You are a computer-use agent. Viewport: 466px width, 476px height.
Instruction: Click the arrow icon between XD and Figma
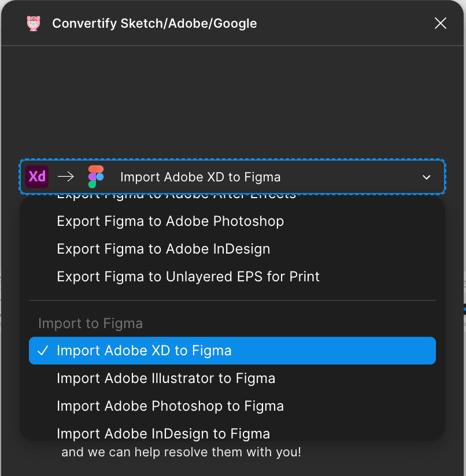[x=66, y=176]
